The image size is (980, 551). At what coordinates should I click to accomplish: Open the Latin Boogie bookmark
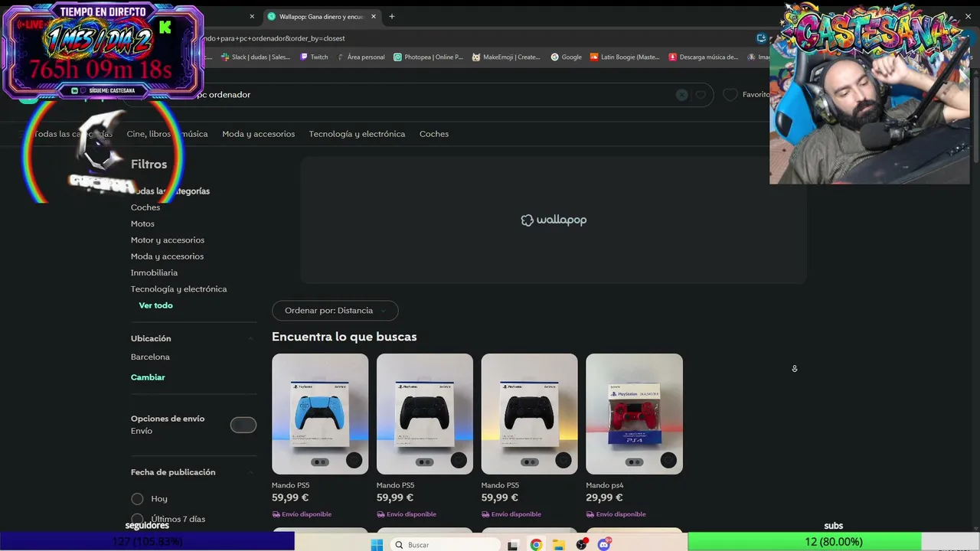coord(626,57)
